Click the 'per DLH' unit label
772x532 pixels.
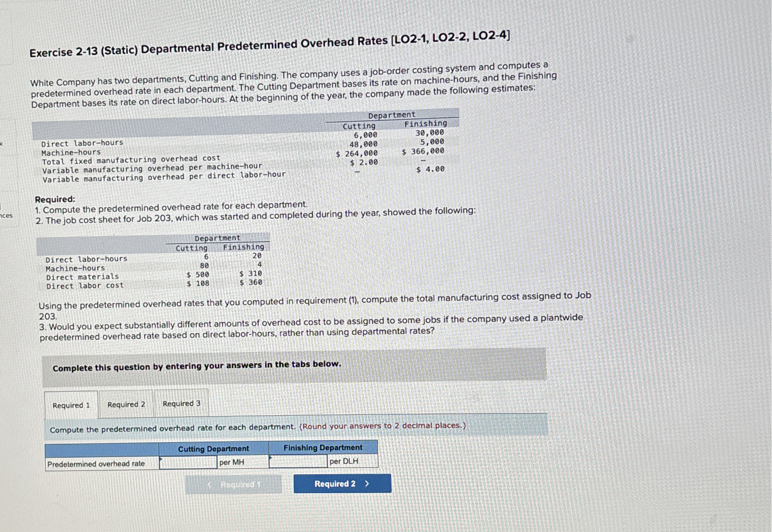pos(344,461)
